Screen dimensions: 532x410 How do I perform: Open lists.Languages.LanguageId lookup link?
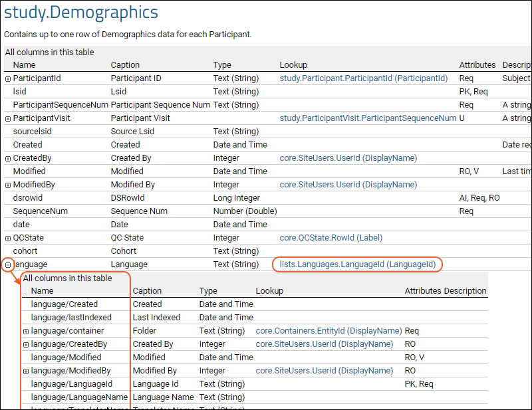[357, 264]
